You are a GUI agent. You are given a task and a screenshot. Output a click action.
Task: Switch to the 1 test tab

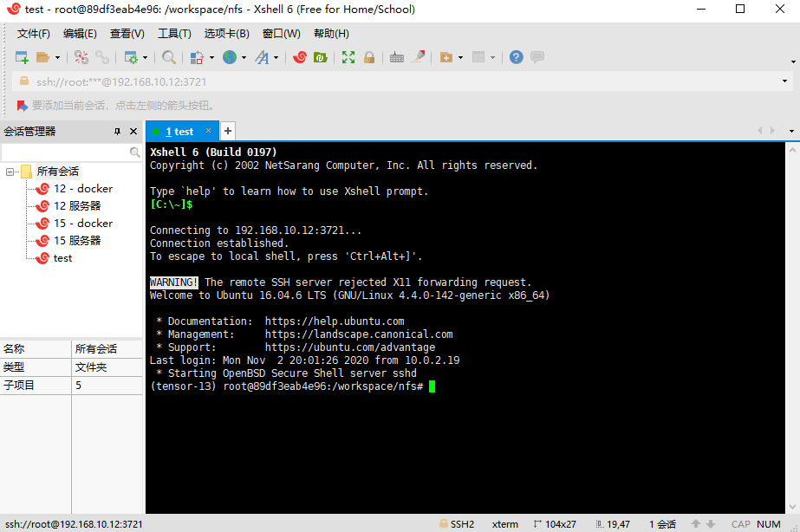[x=179, y=132]
